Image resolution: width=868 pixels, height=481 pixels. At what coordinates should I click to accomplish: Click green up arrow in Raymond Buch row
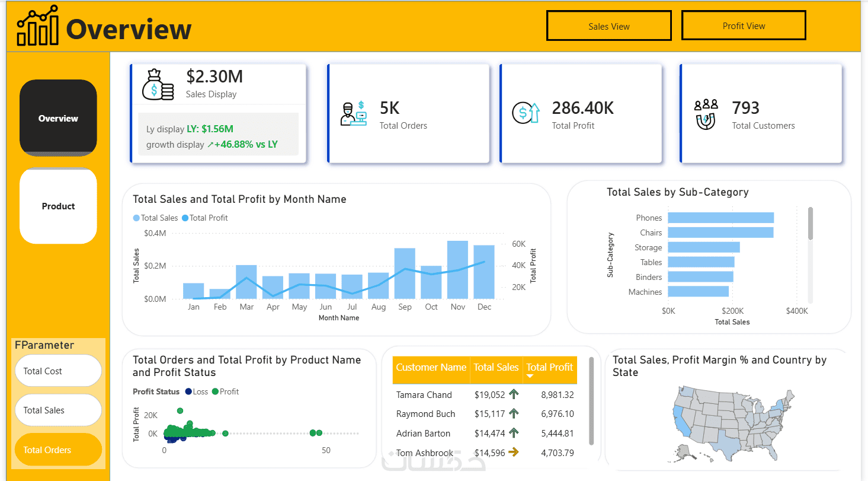(x=514, y=413)
